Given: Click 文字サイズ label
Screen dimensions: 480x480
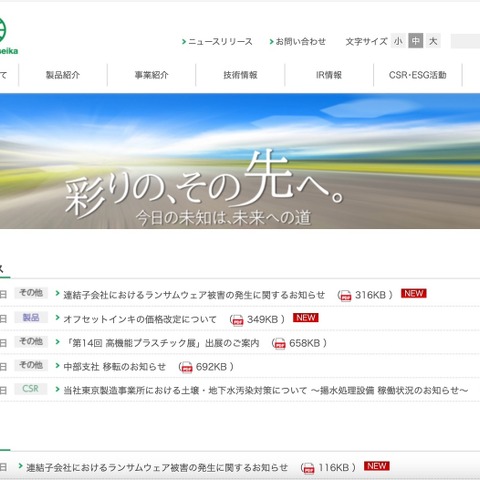Looking at the screenshot, I should pyautogui.click(x=366, y=42).
